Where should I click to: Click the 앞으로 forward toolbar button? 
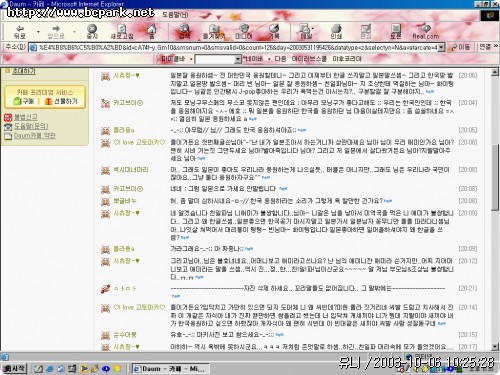click(55, 32)
